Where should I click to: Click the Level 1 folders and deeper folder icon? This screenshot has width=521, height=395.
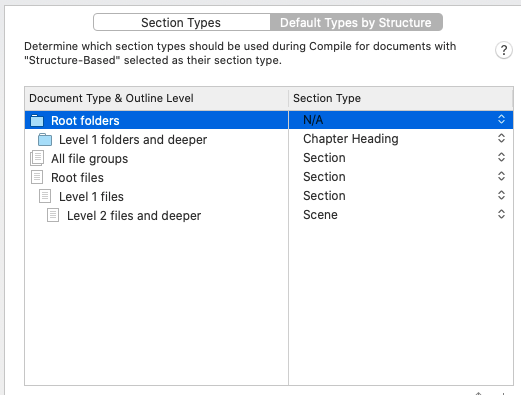45,139
